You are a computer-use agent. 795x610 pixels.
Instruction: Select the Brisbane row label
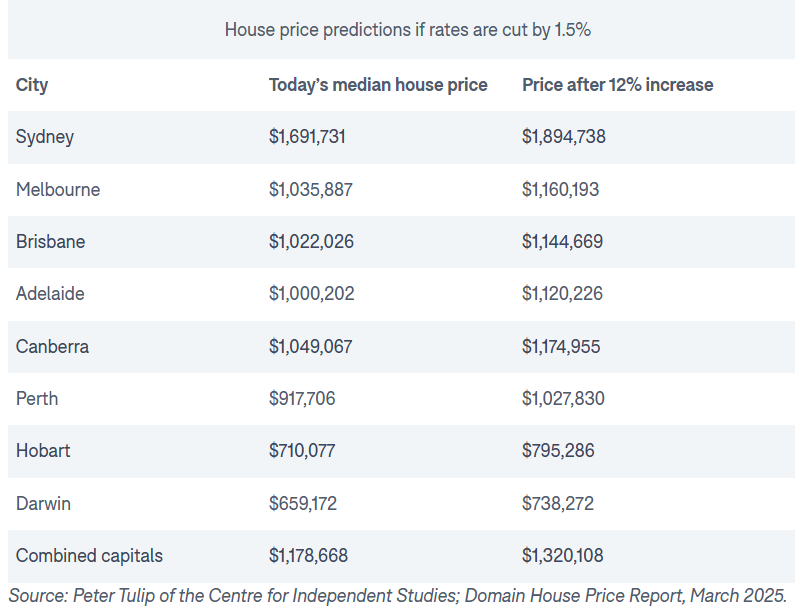coord(50,242)
